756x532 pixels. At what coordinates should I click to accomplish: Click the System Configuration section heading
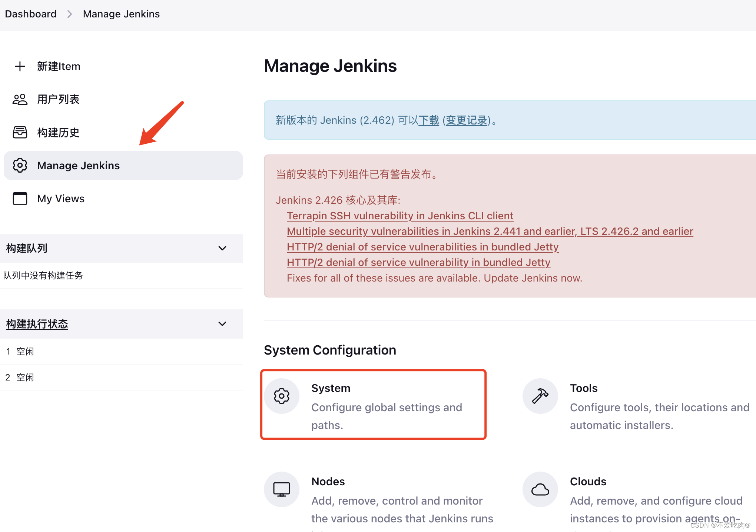click(x=330, y=350)
